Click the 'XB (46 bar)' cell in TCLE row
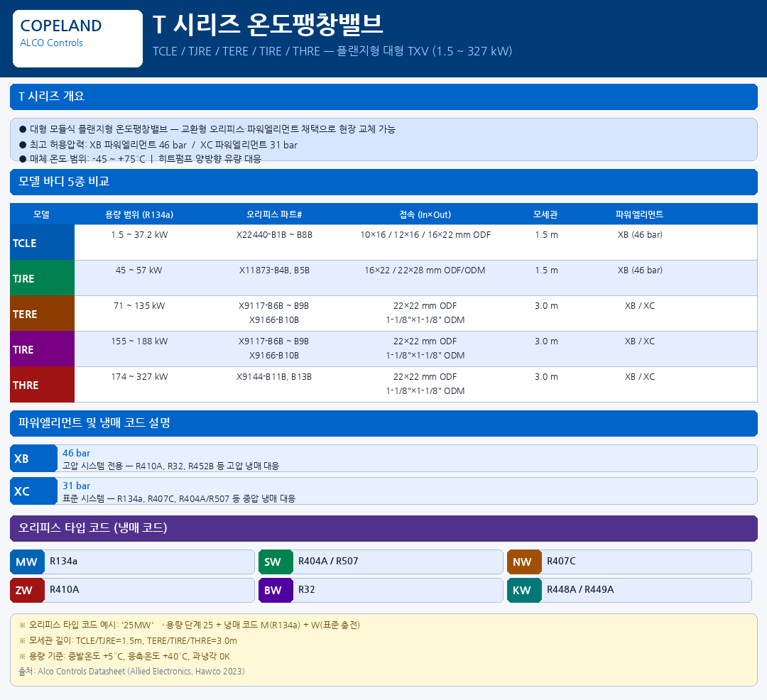Viewport: 767px width, 700px height. [x=640, y=235]
